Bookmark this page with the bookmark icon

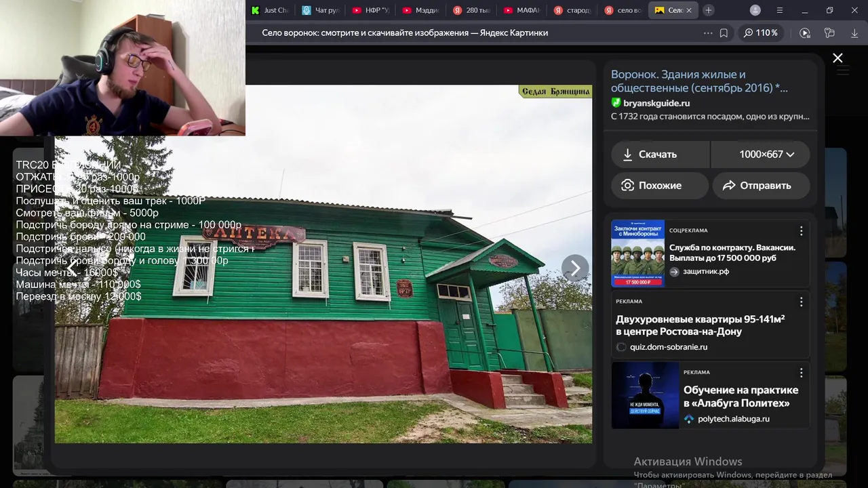pos(724,33)
